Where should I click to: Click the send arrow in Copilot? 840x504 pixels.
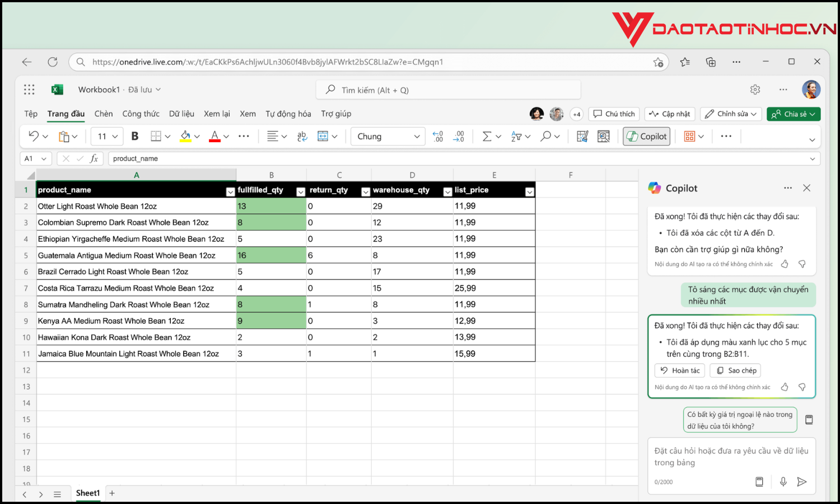[x=802, y=482]
